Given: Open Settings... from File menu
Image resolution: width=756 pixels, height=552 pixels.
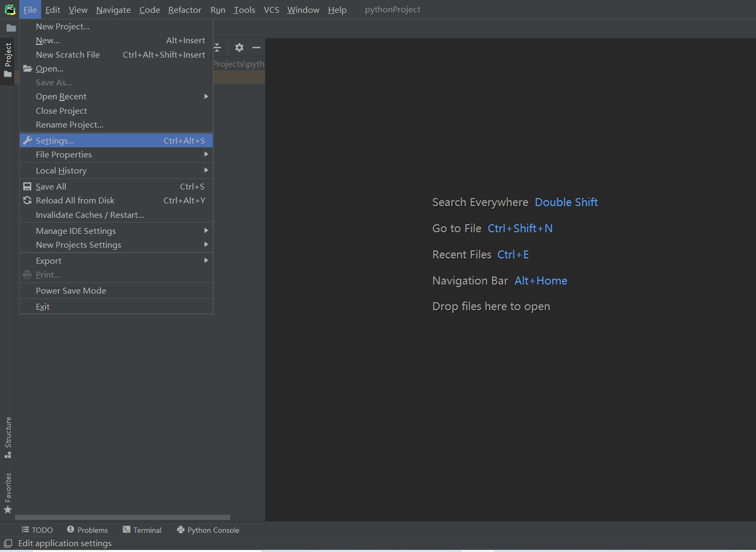Looking at the screenshot, I should 116,140.
